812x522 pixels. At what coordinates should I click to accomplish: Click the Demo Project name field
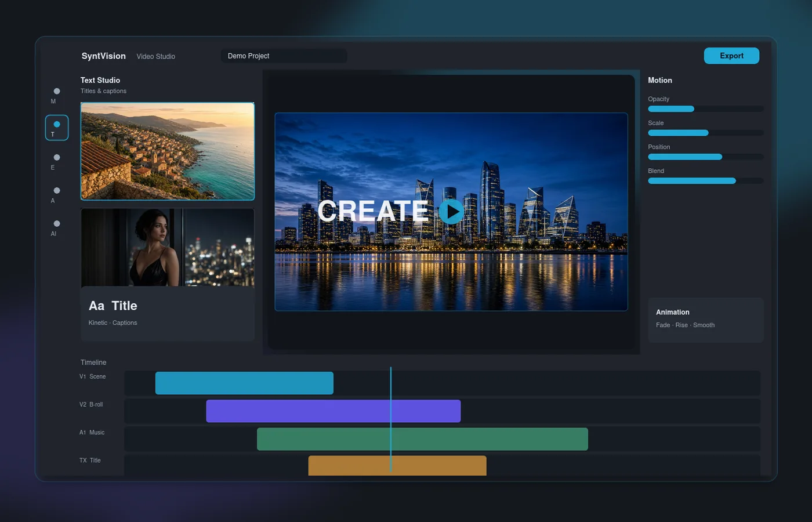click(284, 56)
